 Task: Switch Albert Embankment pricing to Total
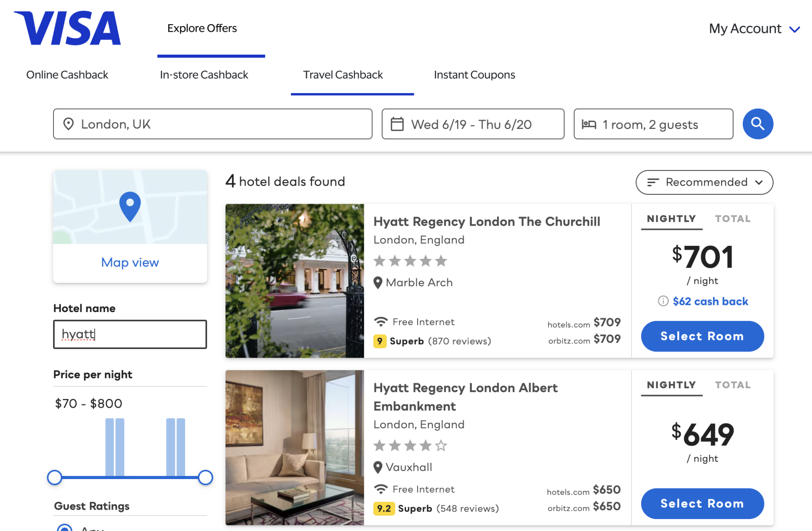coord(732,385)
